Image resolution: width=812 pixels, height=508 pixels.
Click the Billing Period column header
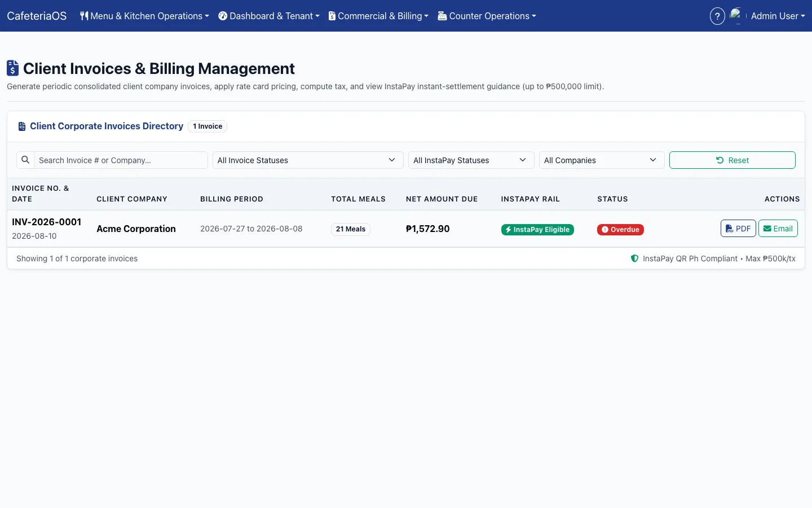tap(232, 199)
